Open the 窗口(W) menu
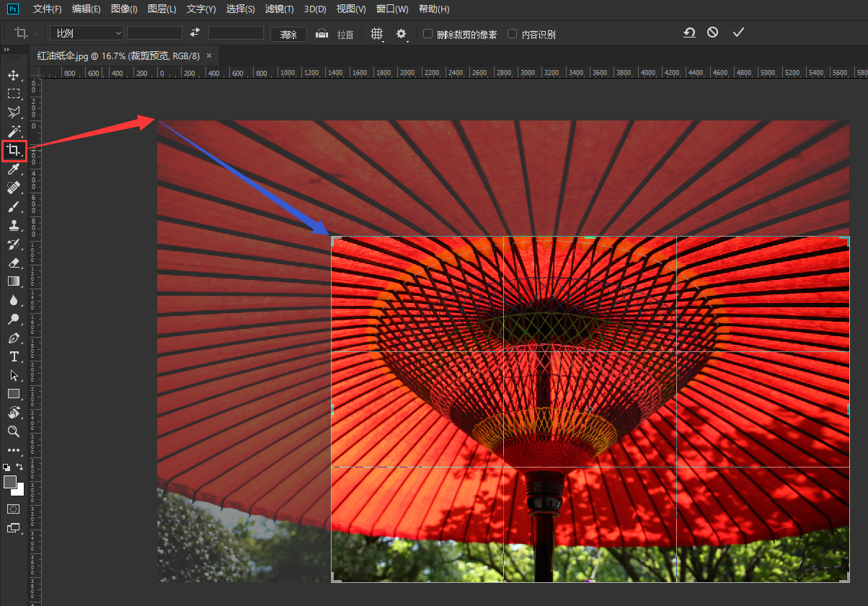 [x=392, y=9]
